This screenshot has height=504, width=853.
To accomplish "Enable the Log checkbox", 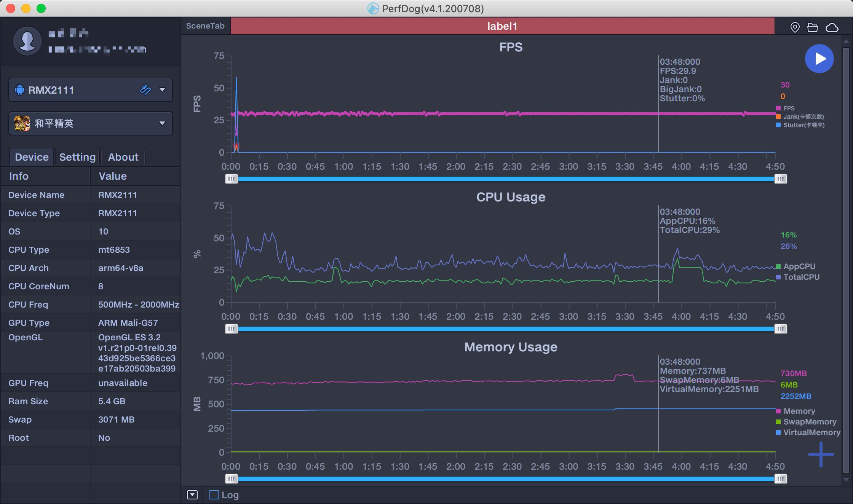I will 214,495.
